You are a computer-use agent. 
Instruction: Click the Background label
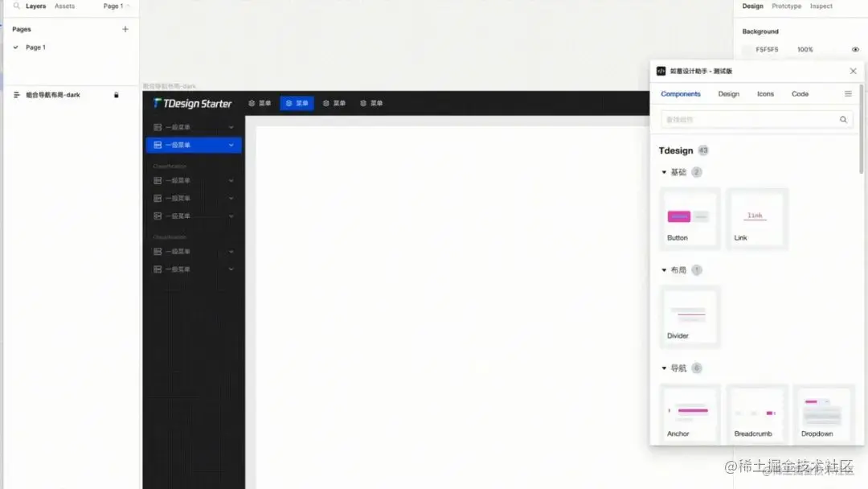click(760, 31)
